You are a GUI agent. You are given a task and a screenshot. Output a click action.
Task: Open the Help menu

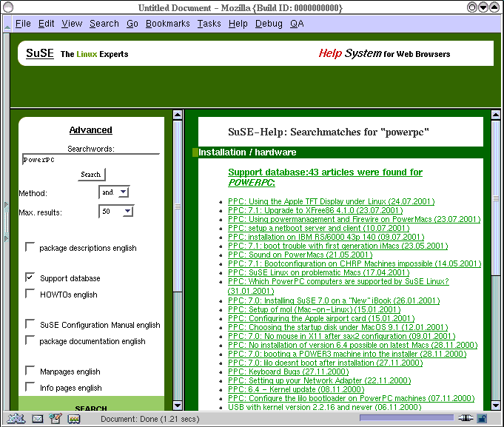(238, 24)
